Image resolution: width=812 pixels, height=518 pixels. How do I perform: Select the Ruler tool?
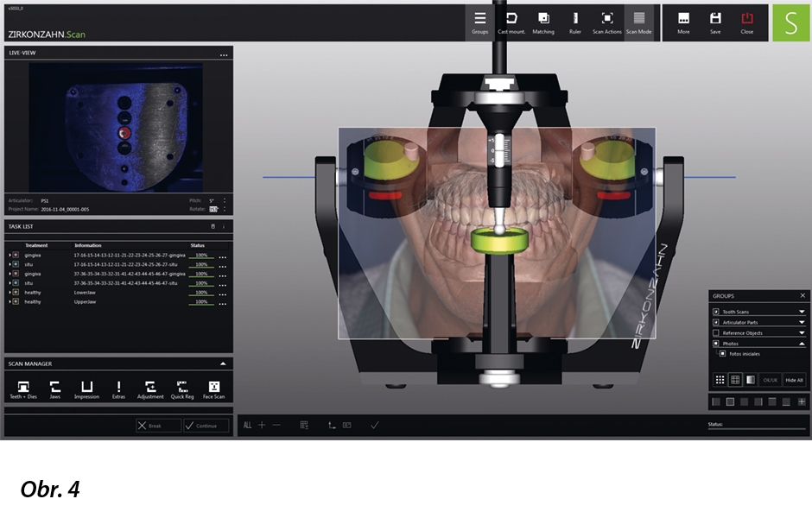tap(574, 23)
